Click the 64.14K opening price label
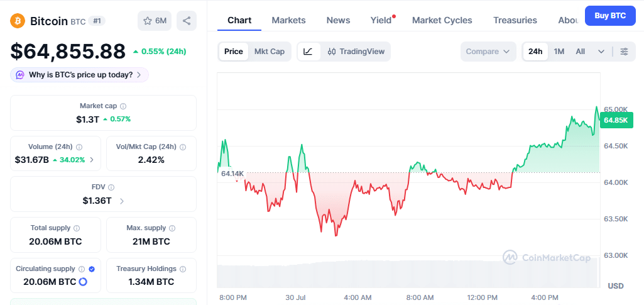Screen dimensions: 644x305 232,174
